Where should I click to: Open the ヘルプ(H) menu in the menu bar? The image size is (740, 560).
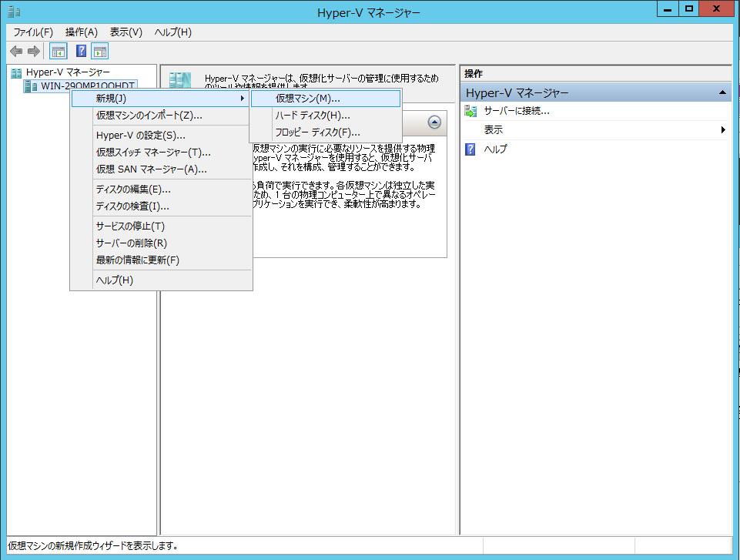[172, 32]
